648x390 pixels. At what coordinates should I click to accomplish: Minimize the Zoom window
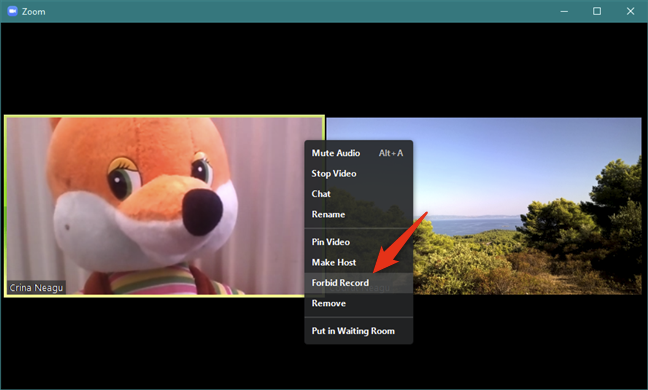pyautogui.click(x=564, y=11)
